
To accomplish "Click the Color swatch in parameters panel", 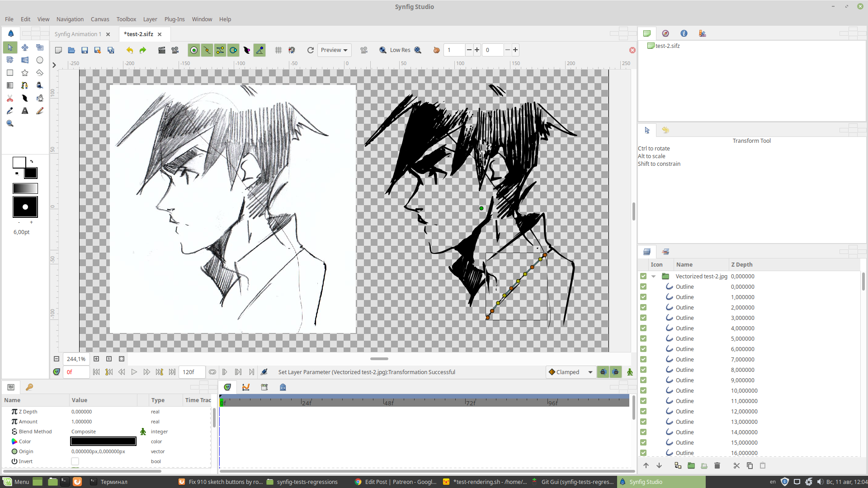I will tap(103, 441).
